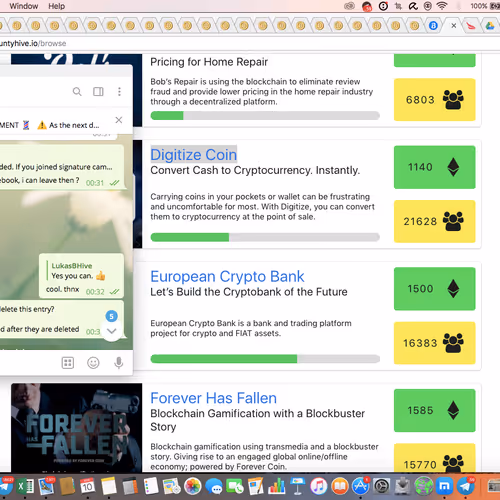Open Messages from the Dock
Image resolution: width=500 pixels, height=500 pixels.
pos(214,487)
